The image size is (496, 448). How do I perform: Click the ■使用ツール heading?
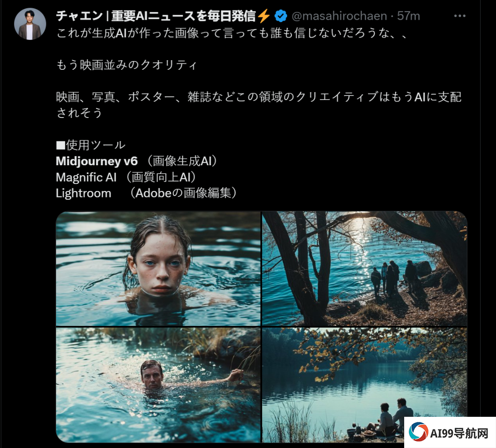point(91,145)
